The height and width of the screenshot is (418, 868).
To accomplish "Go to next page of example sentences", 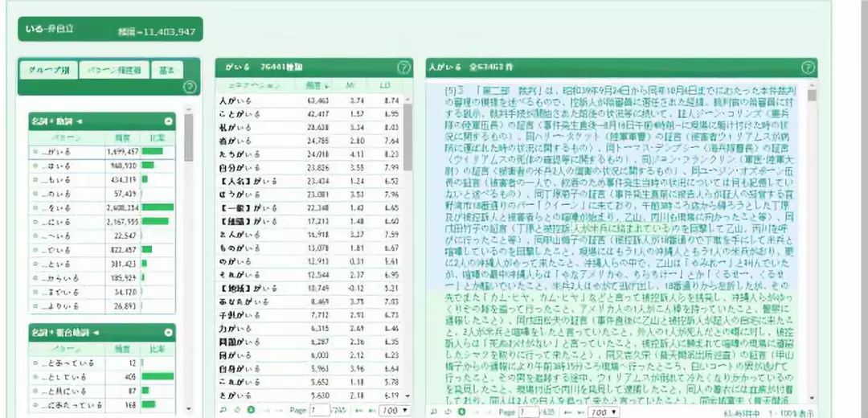I will pyautogui.click(x=568, y=412).
